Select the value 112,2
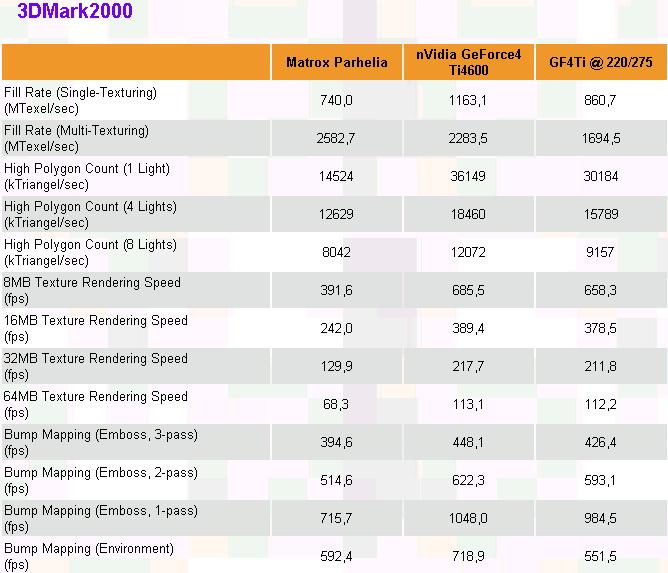 tap(600, 403)
